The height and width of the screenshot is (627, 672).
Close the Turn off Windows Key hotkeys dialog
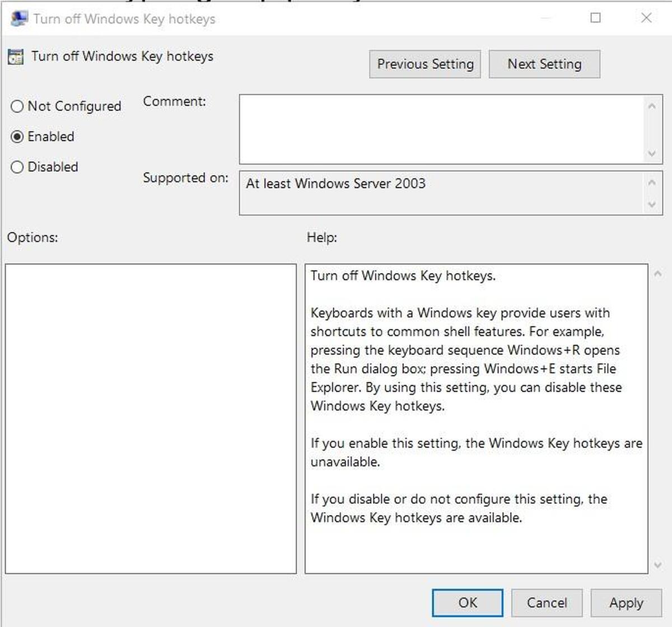pyautogui.click(x=646, y=18)
